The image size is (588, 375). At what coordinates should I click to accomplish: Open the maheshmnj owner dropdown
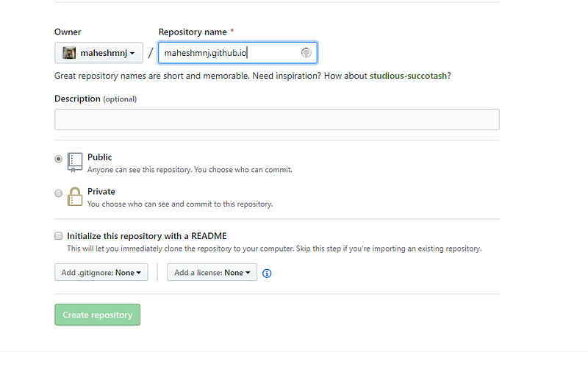(98, 53)
